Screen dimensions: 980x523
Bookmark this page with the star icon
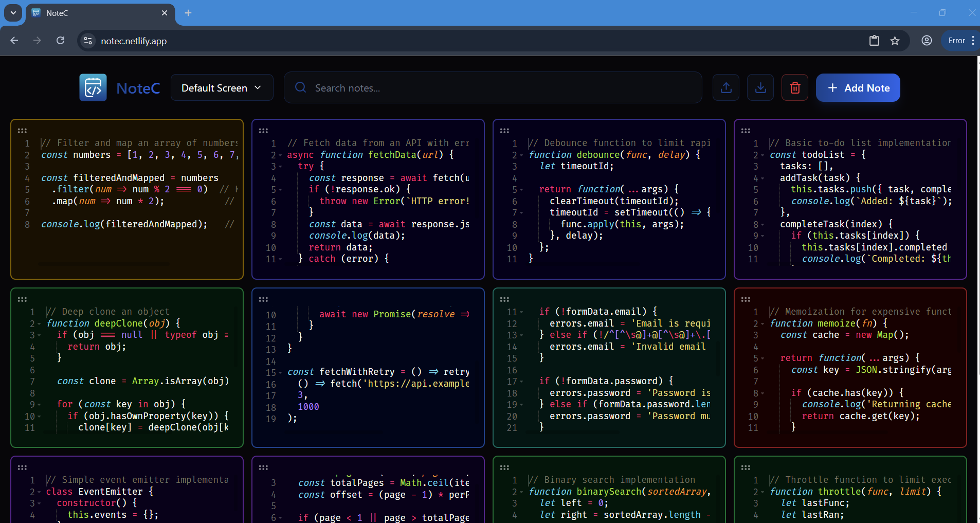(x=895, y=41)
